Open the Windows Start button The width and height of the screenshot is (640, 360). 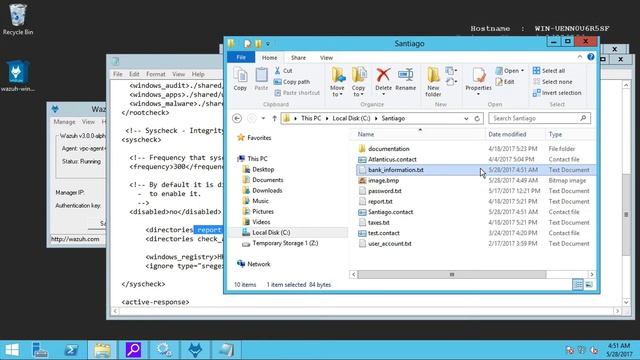pyautogui.click(x=12, y=350)
